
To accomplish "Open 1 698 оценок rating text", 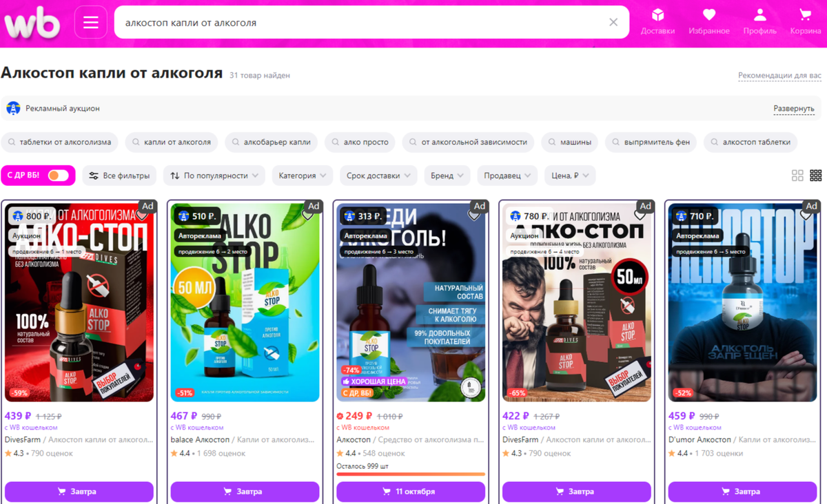I will pos(221,453).
